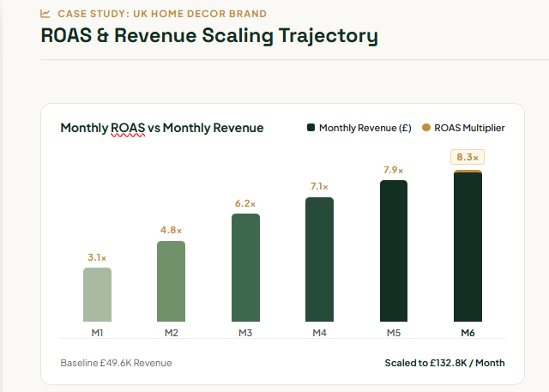Click the 3.1× ROAS value label
This screenshot has height=392, width=549.
tap(97, 257)
